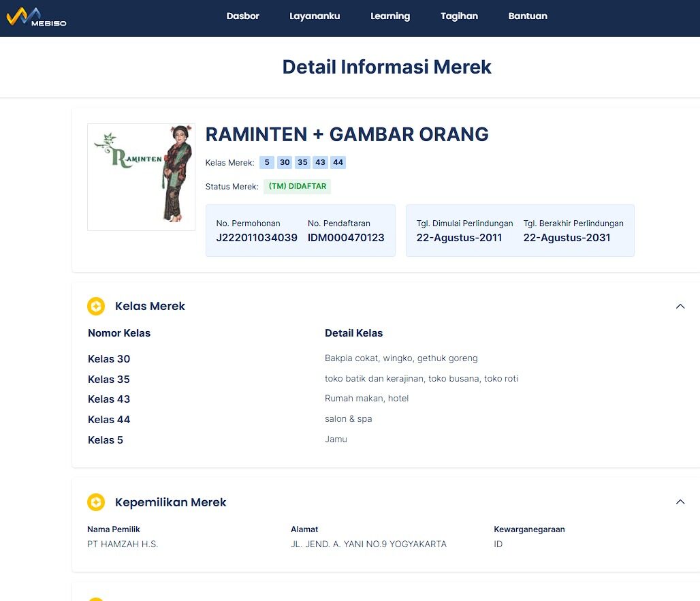Click the Kelas 35 row label

pos(109,380)
